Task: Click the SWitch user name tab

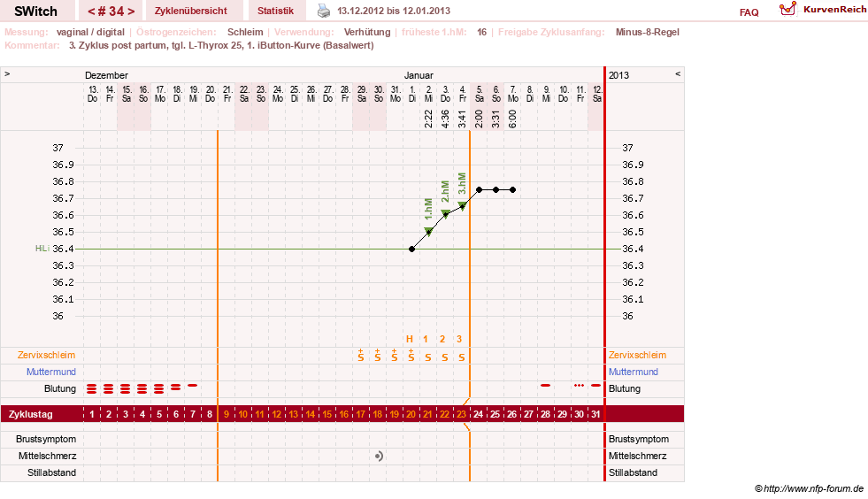Action: 36,12
